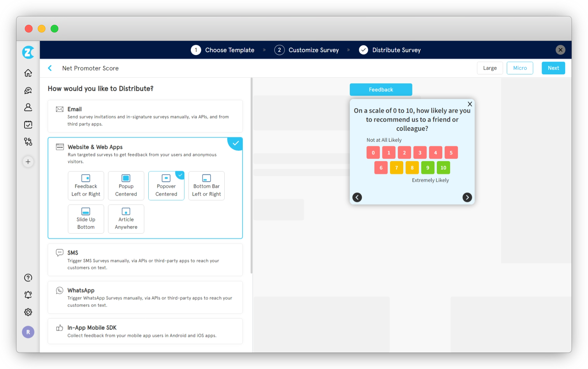Select the Popup Centered display type
The height and width of the screenshot is (369, 588).
pyautogui.click(x=126, y=186)
